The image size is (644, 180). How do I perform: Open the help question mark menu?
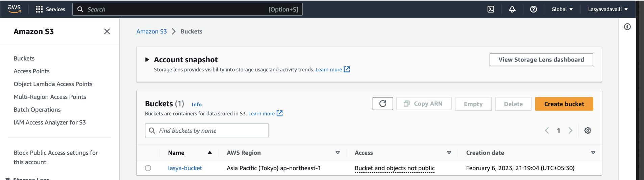[534, 9]
